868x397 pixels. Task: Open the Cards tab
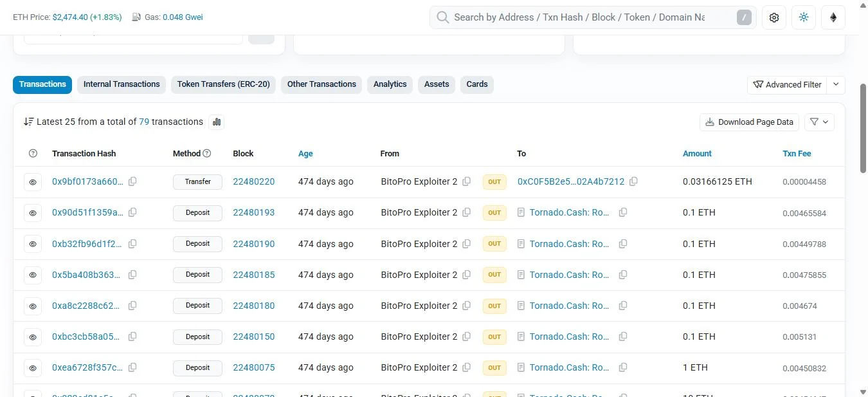(x=477, y=84)
